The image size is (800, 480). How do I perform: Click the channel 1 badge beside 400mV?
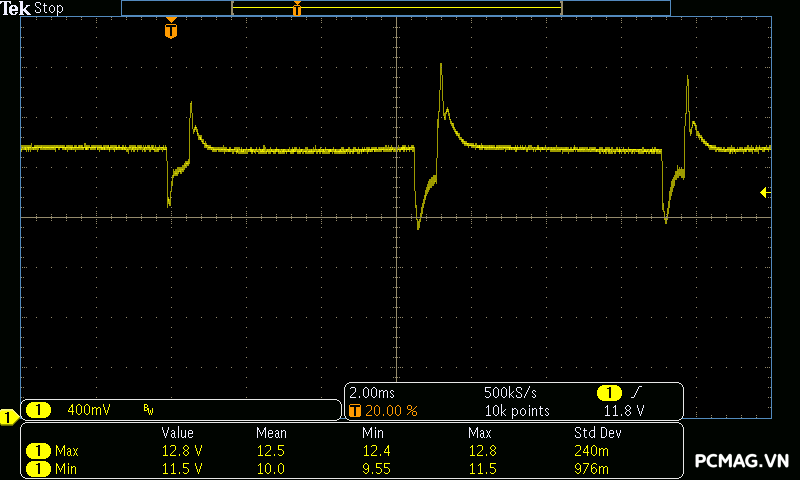(x=38, y=410)
